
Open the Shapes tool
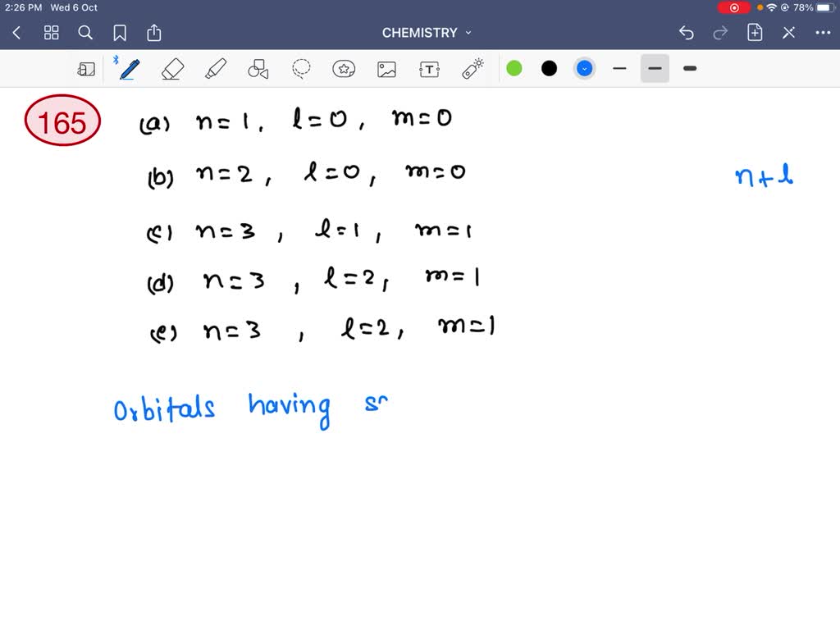click(258, 68)
